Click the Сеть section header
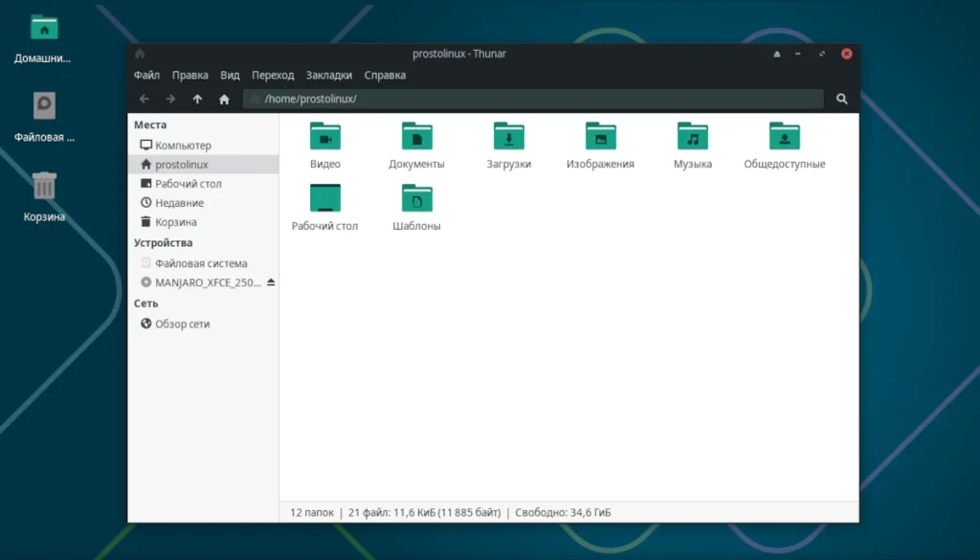 (x=145, y=303)
